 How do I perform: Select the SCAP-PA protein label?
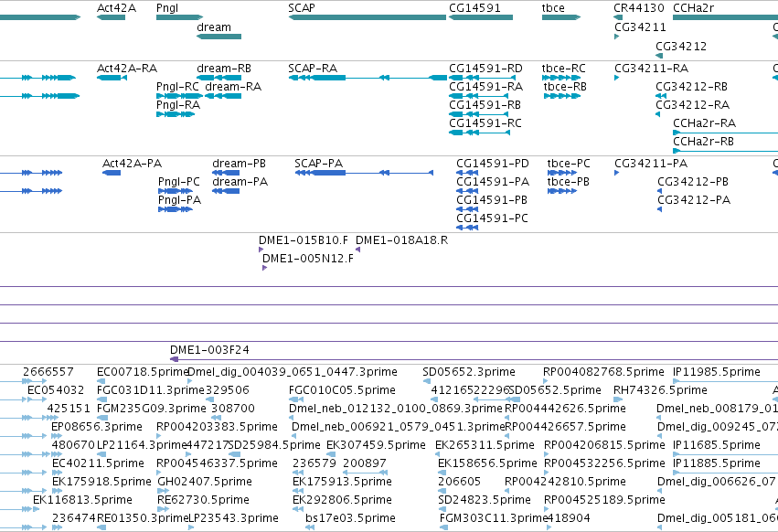[318, 164]
